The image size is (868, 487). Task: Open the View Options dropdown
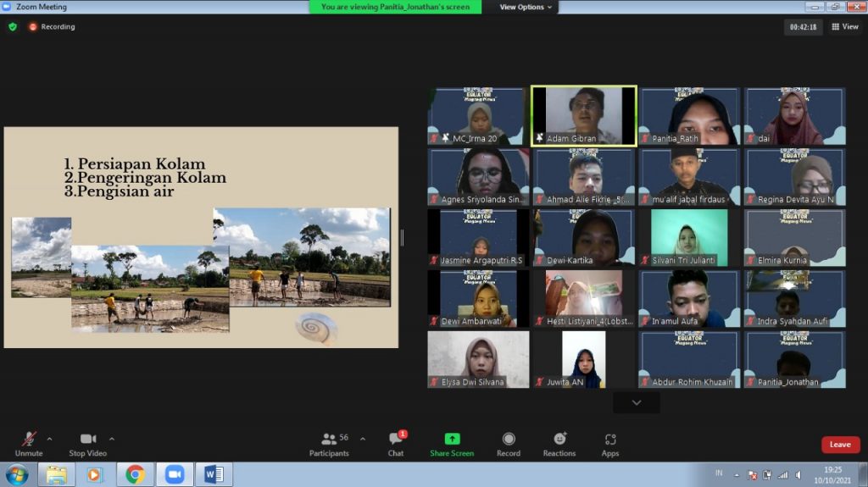[526, 7]
